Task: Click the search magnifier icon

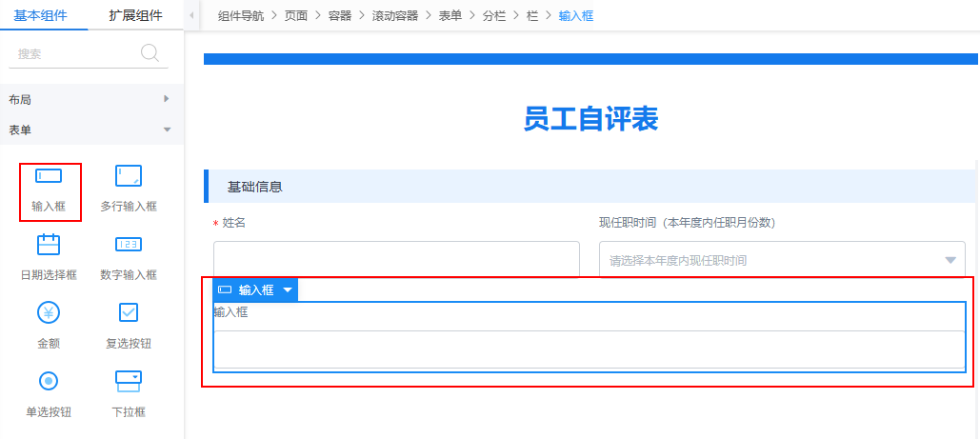Action: pyautogui.click(x=150, y=53)
